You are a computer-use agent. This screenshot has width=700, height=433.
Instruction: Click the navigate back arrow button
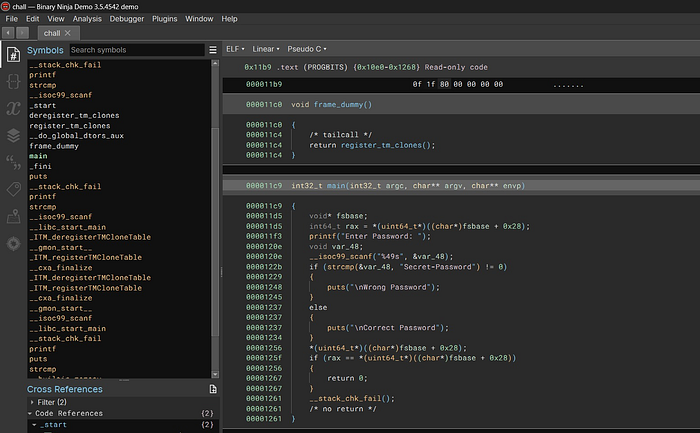pyautogui.click(x=8, y=33)
